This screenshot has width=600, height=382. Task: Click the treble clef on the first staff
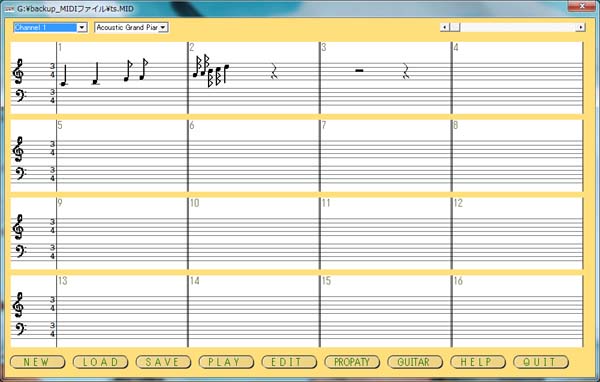[x=18, y=71]
